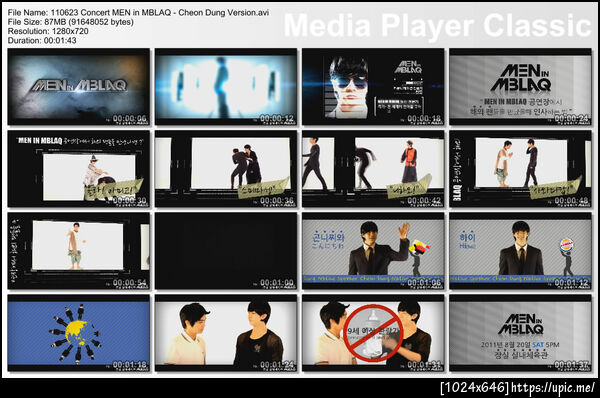Image resolution: width=600 pixels, height=398 pixels.
Task: Pick the black frame thumbnail at 00:01:00
Action: [x=226, y=251]
